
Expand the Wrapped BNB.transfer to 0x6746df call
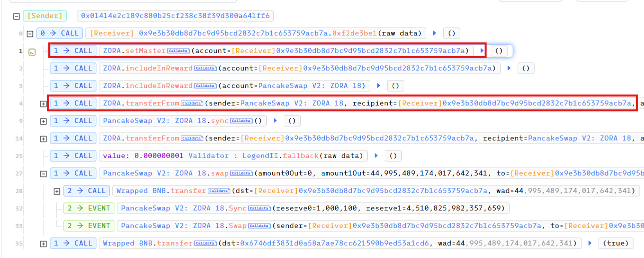pos(43,243)
